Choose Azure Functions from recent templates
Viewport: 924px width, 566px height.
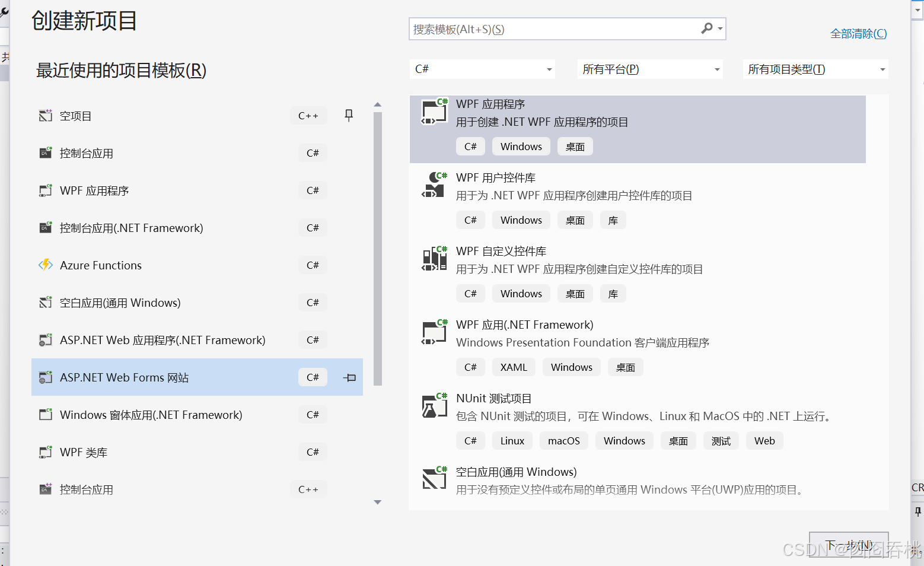tap(197, 265)
